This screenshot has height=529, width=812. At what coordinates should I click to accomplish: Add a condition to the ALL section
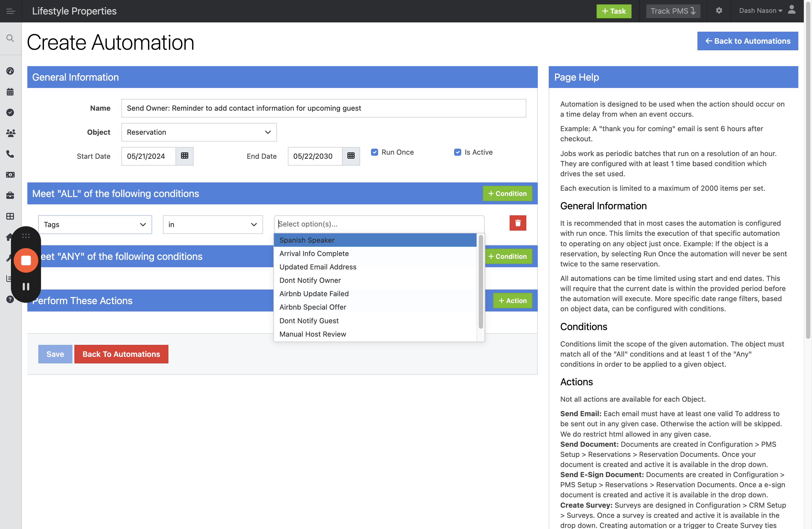[507, 193]
